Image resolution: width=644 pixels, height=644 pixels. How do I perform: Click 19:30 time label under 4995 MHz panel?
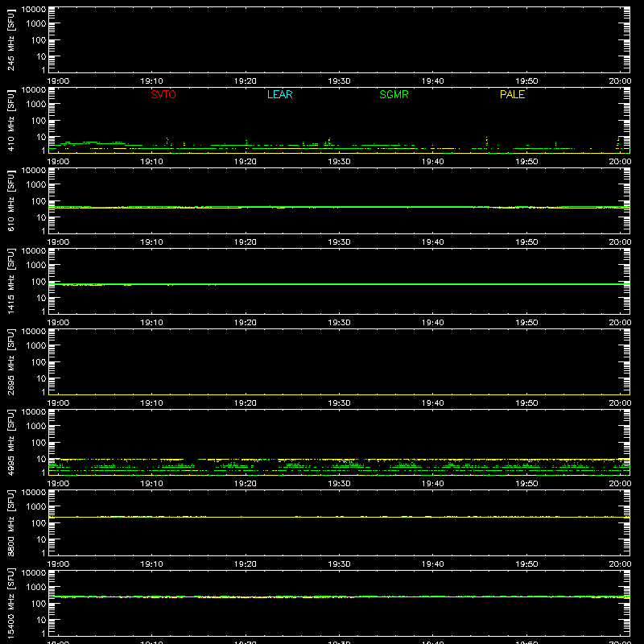pos(339,484)
